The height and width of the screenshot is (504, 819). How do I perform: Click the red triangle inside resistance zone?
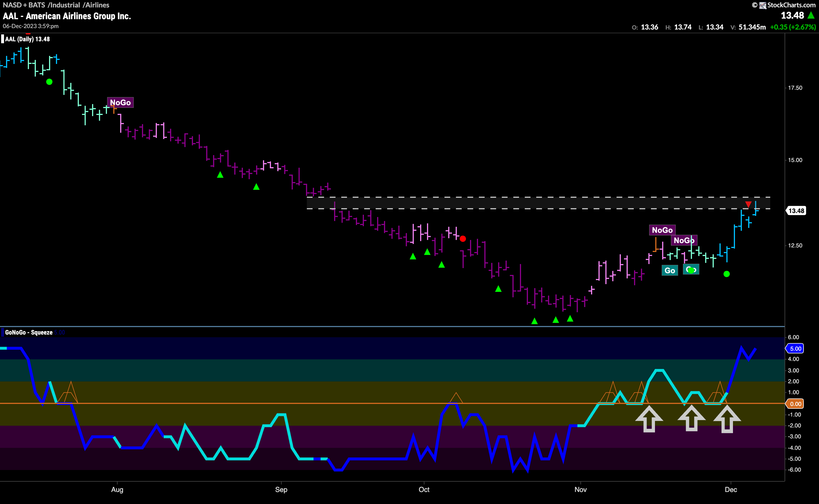(748, 204)
